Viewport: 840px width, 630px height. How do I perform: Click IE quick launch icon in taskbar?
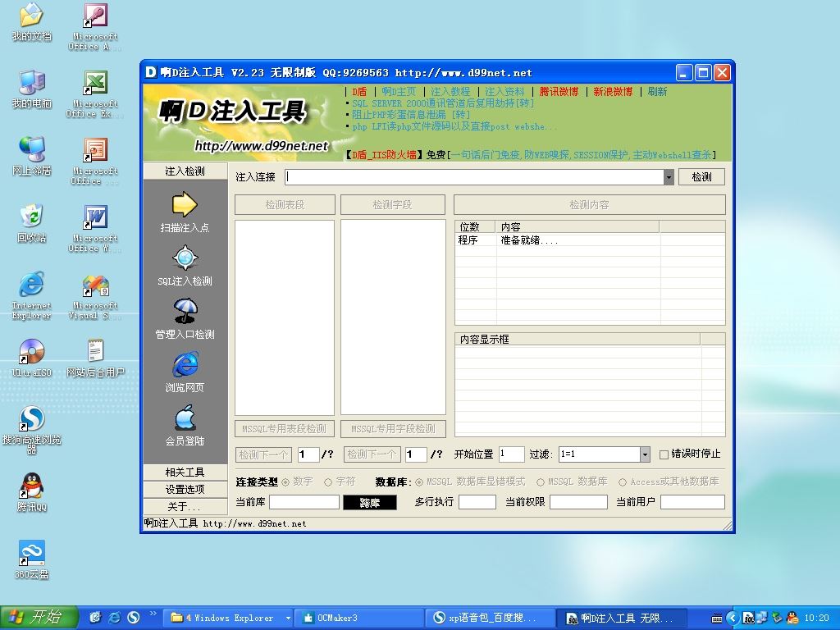coord(115,617)
